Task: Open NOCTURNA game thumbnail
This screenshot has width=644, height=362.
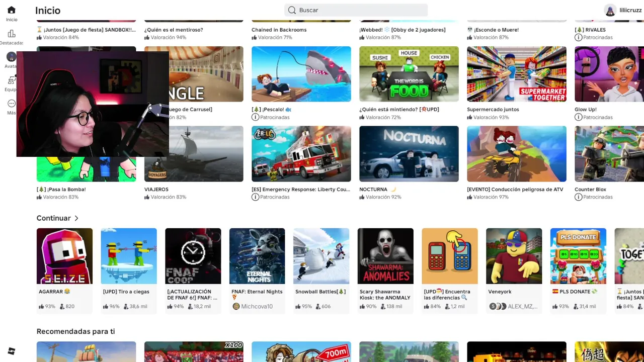Action: coord(409,154)
